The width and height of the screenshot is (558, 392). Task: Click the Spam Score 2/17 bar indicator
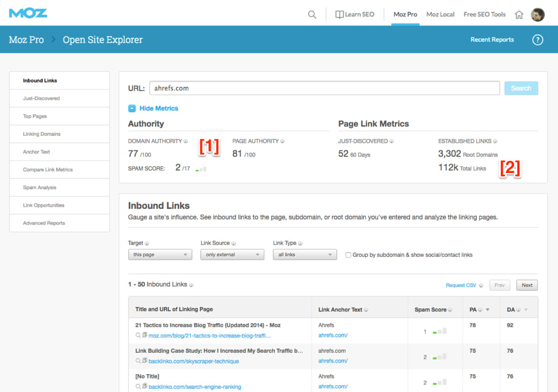(x=201, y=169)
